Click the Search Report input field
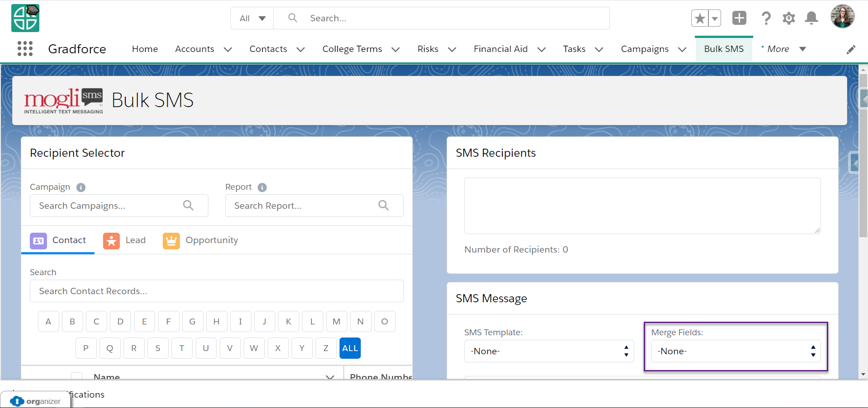 pyautogui.click(x=314, y=206)
